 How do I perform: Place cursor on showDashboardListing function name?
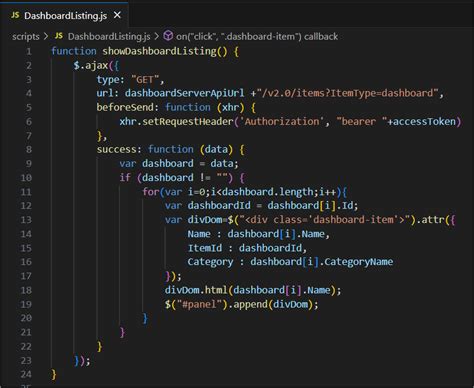(160, 51)
